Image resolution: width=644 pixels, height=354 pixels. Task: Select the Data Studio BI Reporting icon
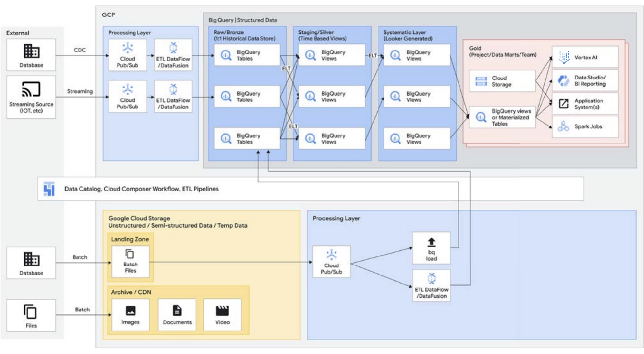(563, 80)
